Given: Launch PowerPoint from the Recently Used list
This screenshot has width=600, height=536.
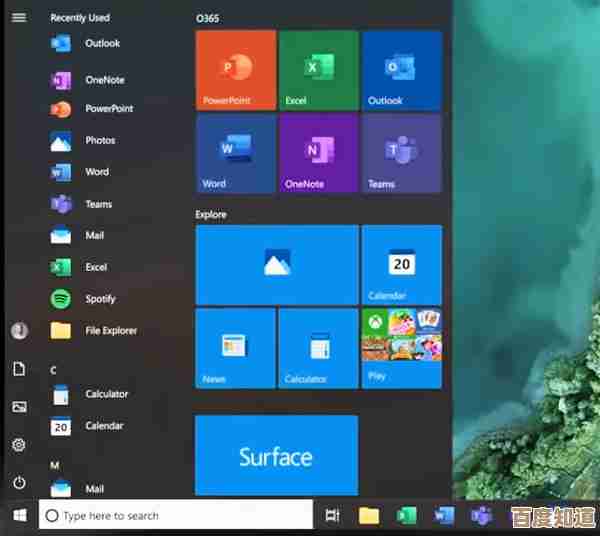Looking at the screenshot, I should (x=91, y=109).
